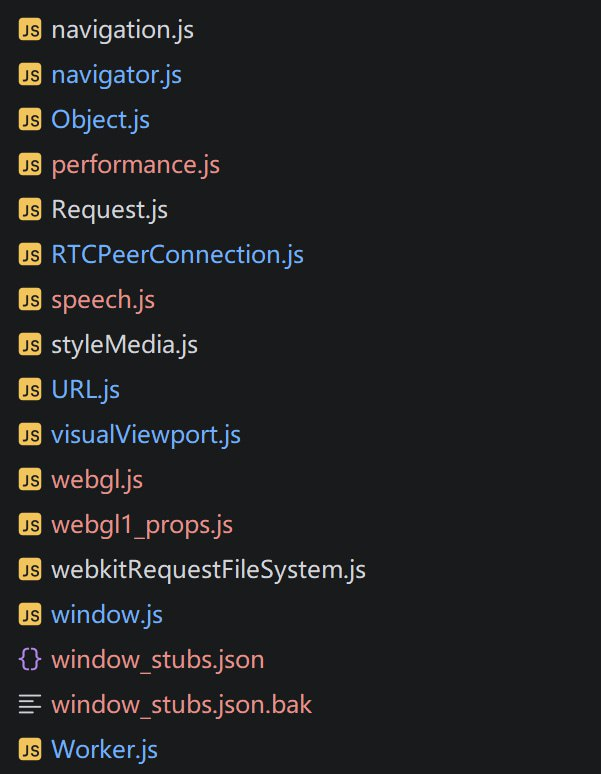The width and height of the screenshot is (601, 774).
Task: Open the window_stubs.json file name
Action: pyautogui.click(x=157, y=660)
